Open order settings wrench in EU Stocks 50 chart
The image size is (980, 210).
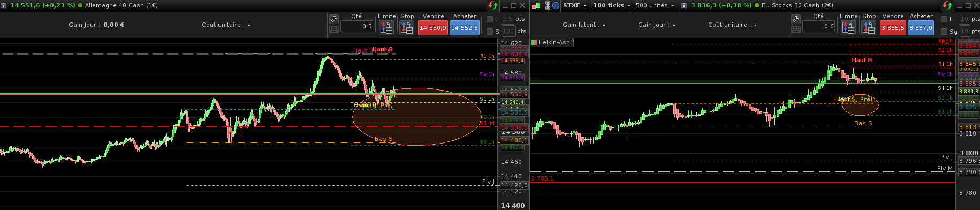tap(795, 19)
